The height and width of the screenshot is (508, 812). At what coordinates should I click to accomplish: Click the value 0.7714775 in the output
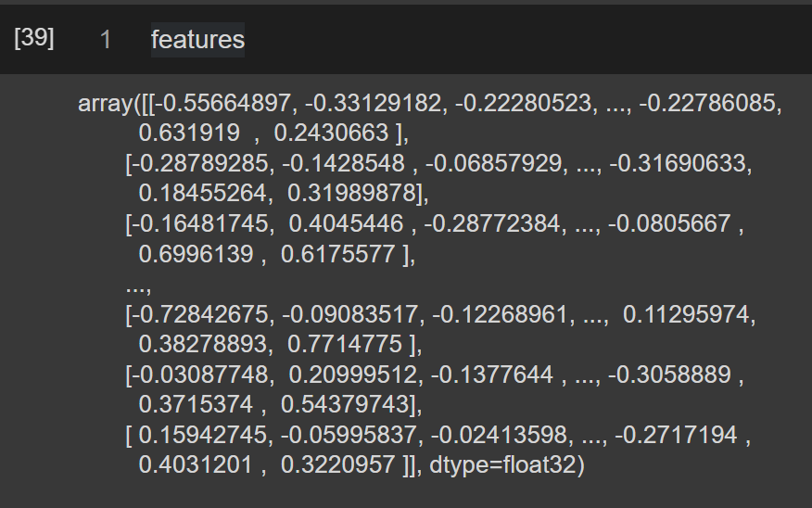click(x=345, y=344)
